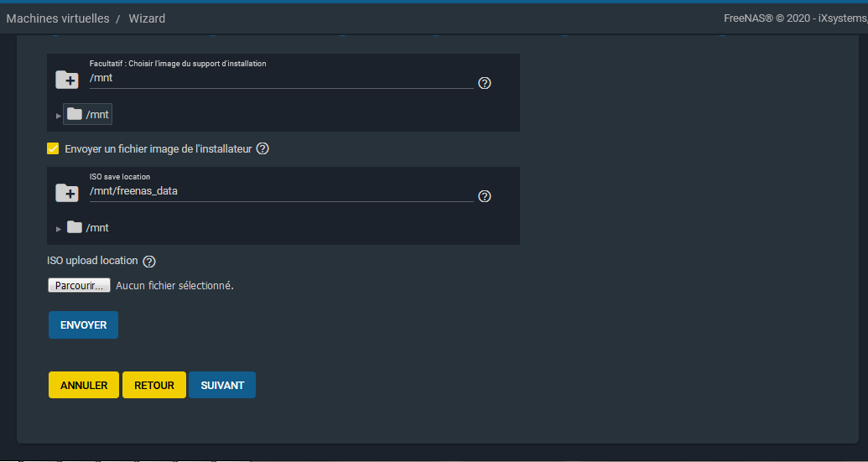Click SUIVANT to continue the wizard
The image size is (868, 462).
tap(222, 385)
